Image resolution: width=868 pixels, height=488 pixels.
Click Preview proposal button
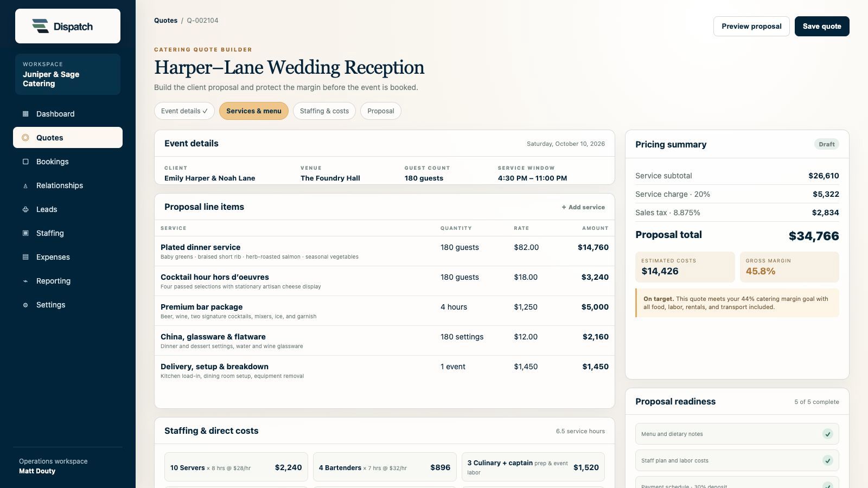pos(751,26)
